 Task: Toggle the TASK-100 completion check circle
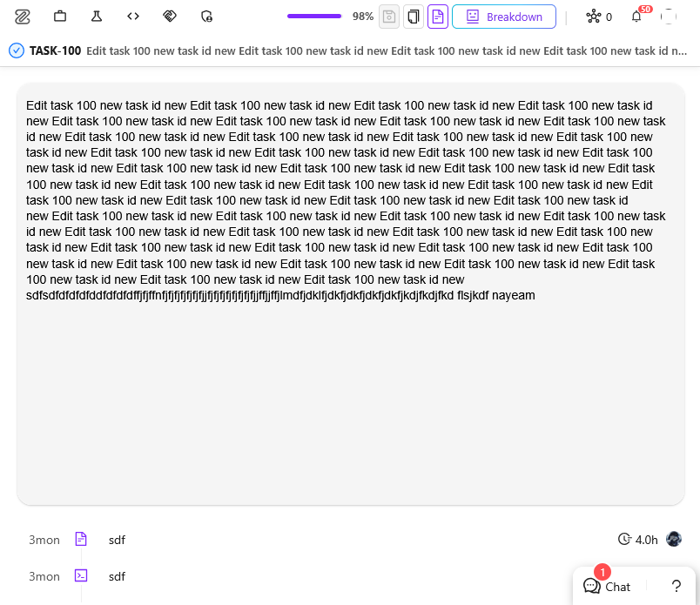(x=17, y=50)
